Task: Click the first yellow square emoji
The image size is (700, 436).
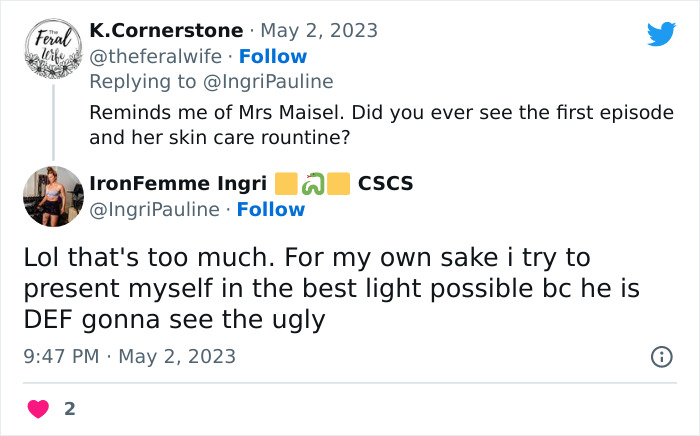Action: [286, 184]
